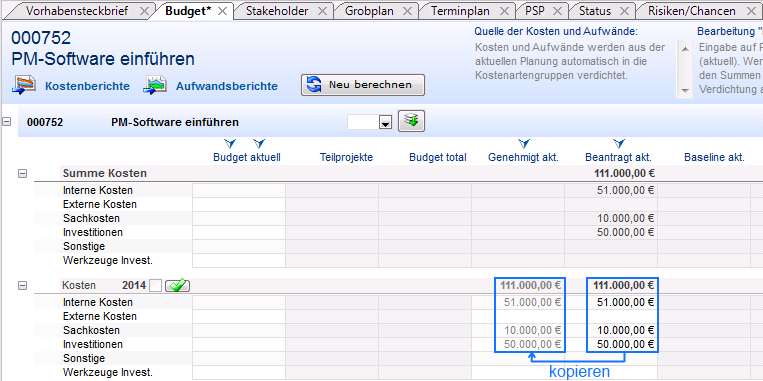Image resolution: width=763 pixels, height=381 pixels.
Task: Click the Baseline akt. column header
Action: pyautogui.click(x=714, y=158)
